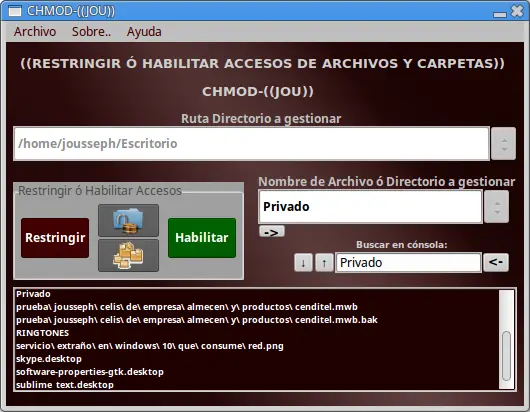
Task: Click the "<-" arrow button beside search
Action: pos(496,262)
